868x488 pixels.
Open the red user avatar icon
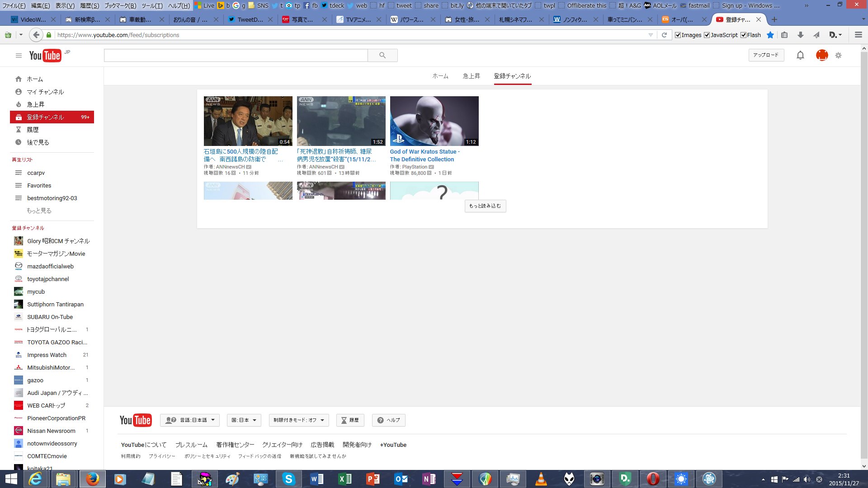pyautogui.click(x=821, y=55)
